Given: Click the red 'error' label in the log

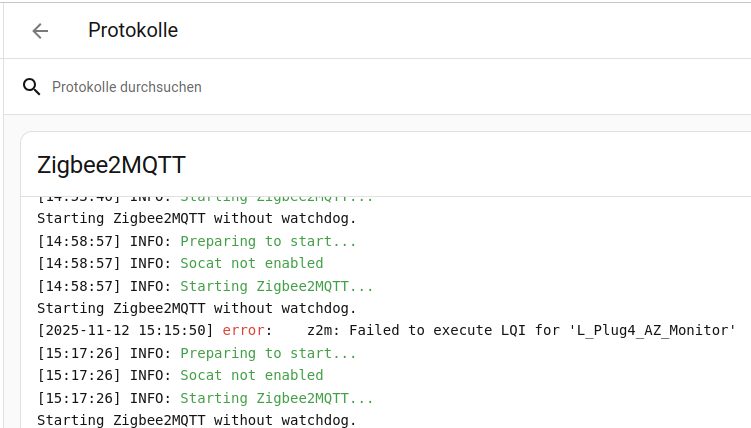Looking at the screenshot, I should click(x=244, y=330).
